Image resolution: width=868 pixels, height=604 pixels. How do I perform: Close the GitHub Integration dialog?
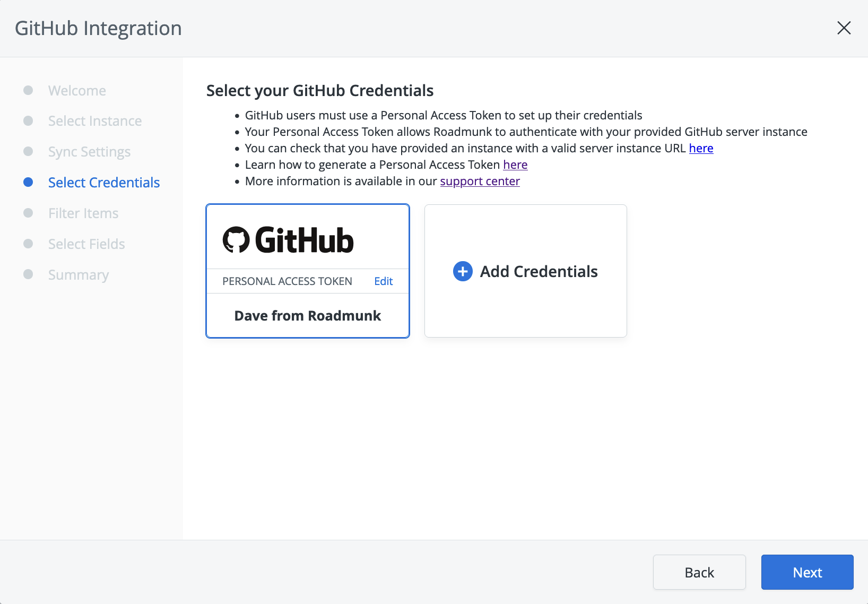coord(844,28)
